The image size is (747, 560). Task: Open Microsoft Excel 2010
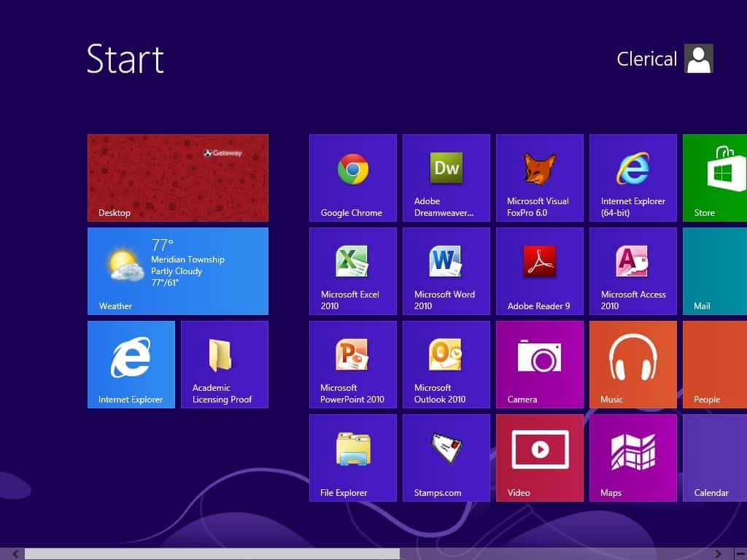pyautogui.click(x=352, y=271)
